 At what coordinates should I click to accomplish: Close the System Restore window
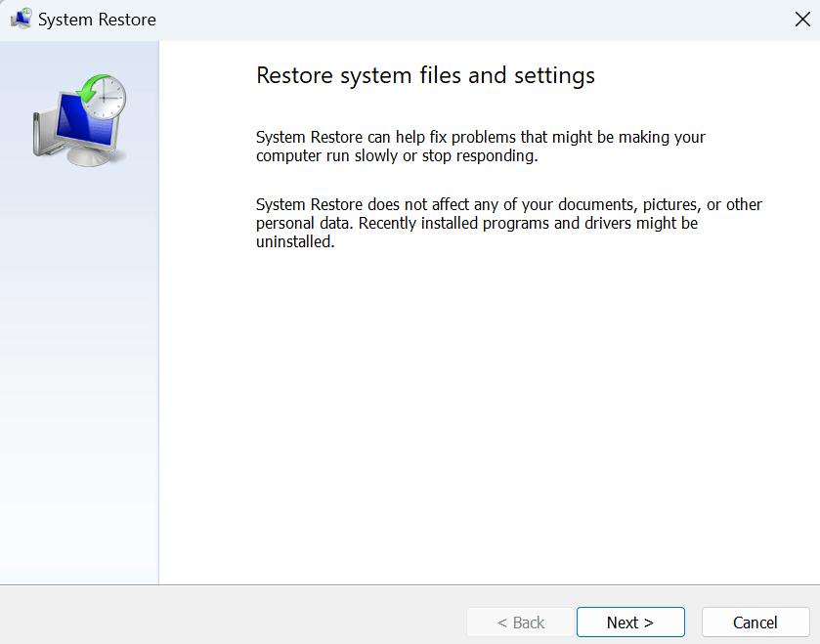[x=801, y=20]
